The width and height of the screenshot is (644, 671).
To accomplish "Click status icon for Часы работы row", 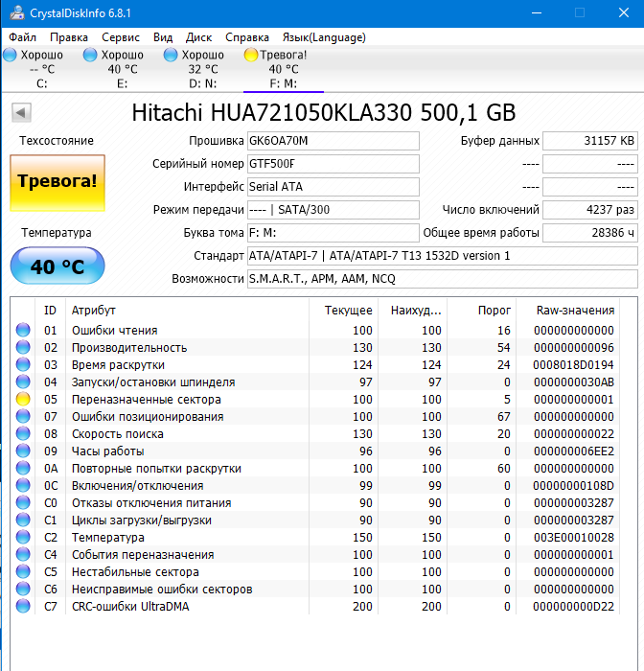I will [x=23, y=451].
